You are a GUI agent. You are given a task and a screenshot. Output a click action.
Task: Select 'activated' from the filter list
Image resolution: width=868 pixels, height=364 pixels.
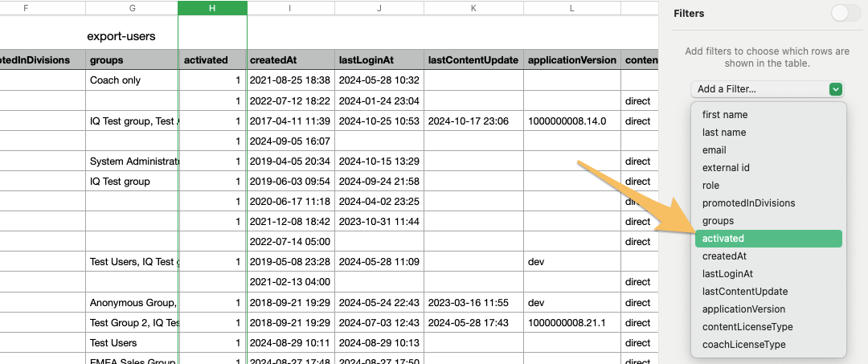point(768,239)
